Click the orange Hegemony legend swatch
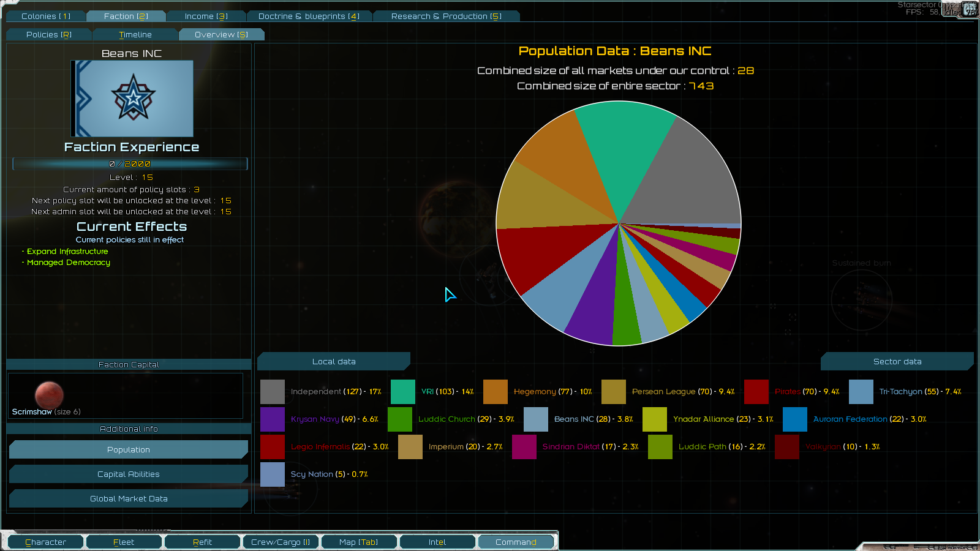The width and height of the screenshot is (980, 551). click(x=496, y=392)
